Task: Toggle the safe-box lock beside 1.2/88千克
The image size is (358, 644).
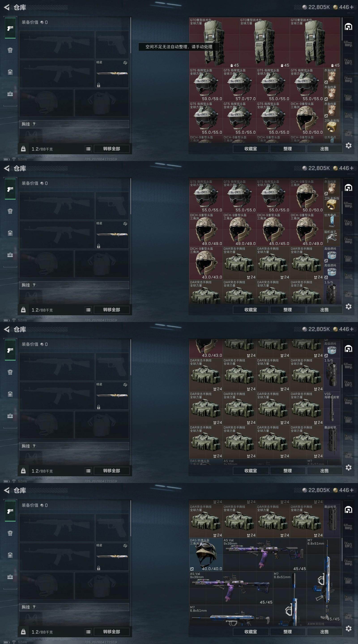Action: pyautogui.click(x=23, y=149)
